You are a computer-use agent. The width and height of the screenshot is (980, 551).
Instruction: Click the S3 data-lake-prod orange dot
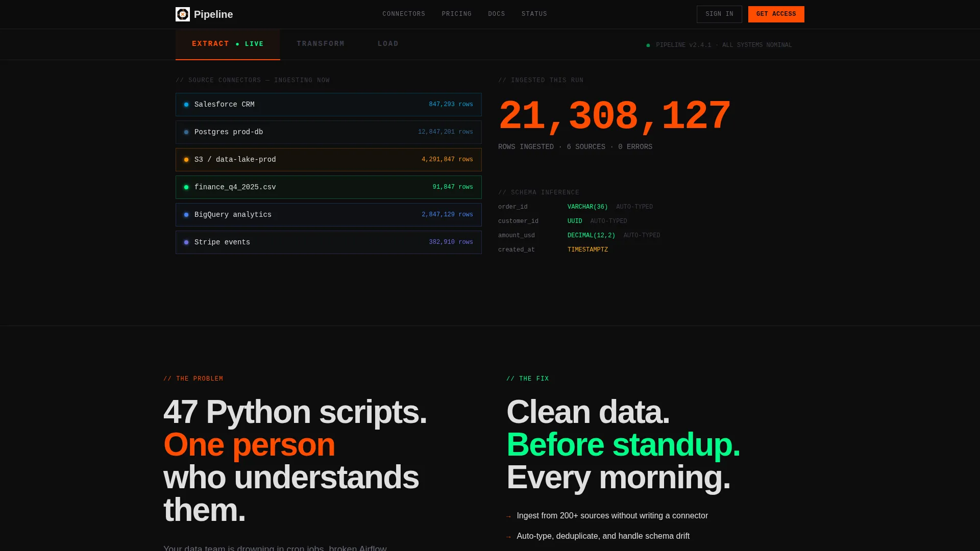tap(186, 160)
